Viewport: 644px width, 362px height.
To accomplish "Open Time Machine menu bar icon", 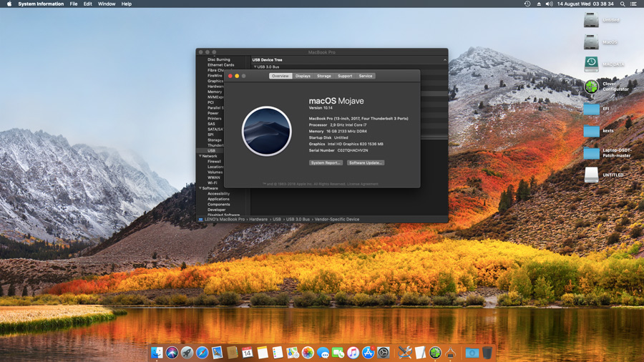I will 527,4.
